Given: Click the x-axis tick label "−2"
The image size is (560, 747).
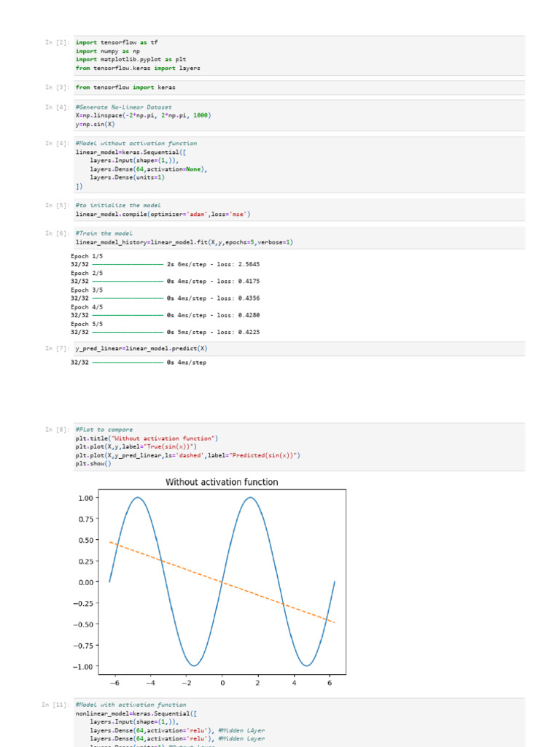Looking at the screenshot, I should click(x=186, y=683).
